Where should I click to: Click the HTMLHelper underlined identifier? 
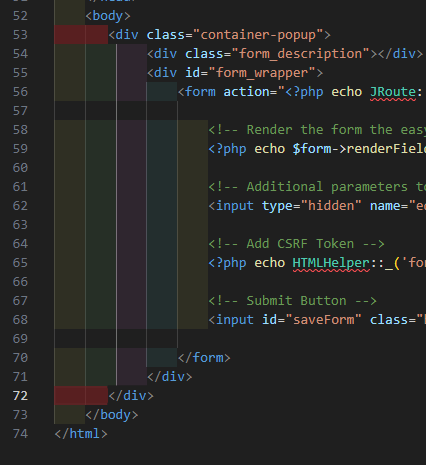pyautogui.click(x=331, y=263)
